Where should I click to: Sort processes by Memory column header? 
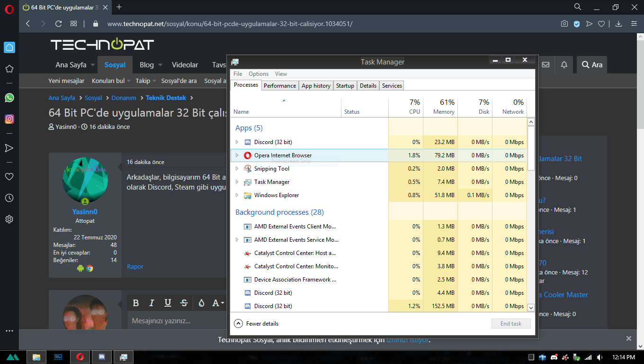pos(440,107)
